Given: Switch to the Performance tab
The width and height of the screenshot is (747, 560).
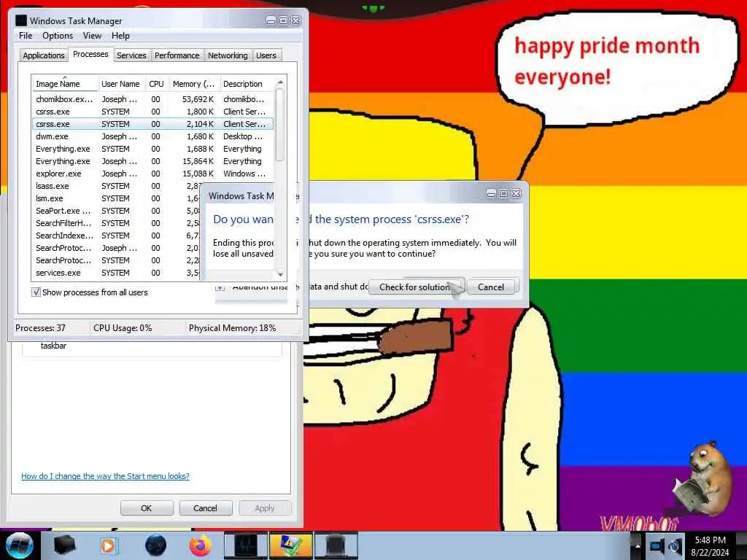Looking at the screenshot, I should pyautogui.click(x=177, y=55).
